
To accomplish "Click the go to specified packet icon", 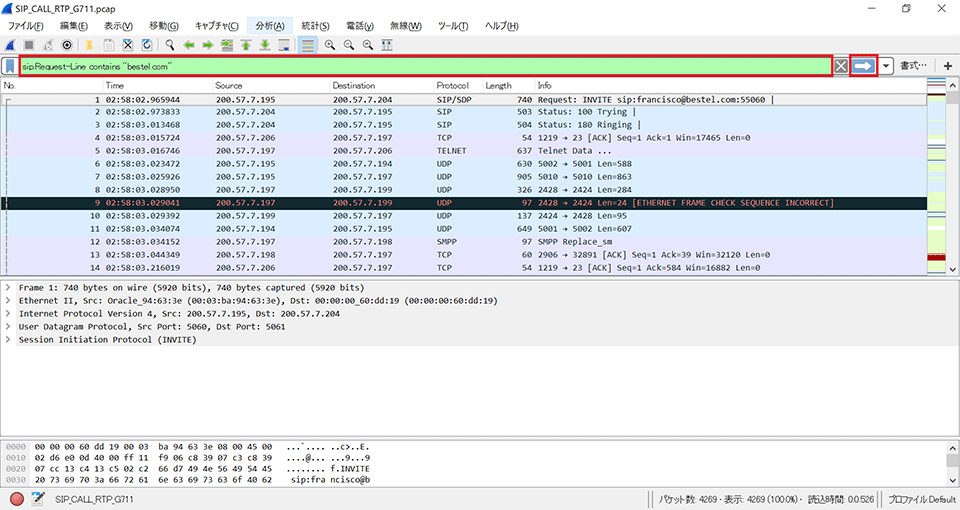I will [x=227, y=45].
